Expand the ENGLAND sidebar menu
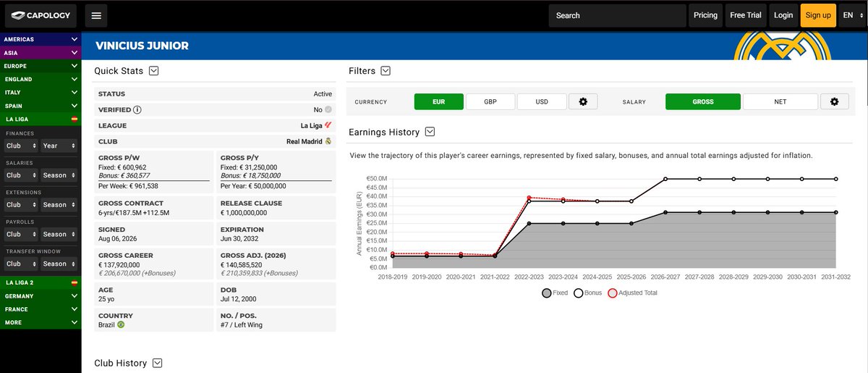Viewport: 868px width, 373px height. 41,79
